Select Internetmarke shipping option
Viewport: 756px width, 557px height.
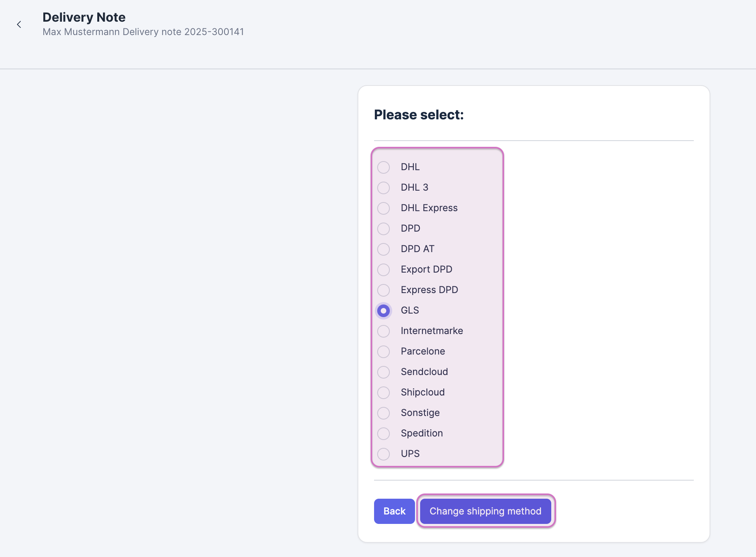[384, 331]
